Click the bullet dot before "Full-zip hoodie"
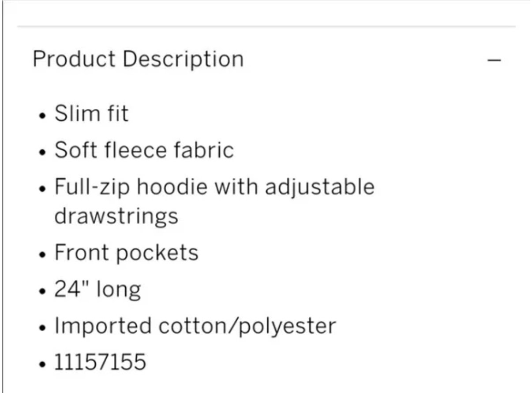This screenshot has width=532, height=393. [42, 189]
